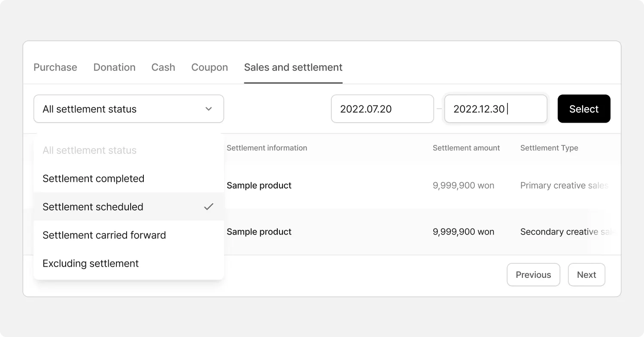Click the dropdown chevron arrow icon
The image size is (644, 337).
(209, 109)
